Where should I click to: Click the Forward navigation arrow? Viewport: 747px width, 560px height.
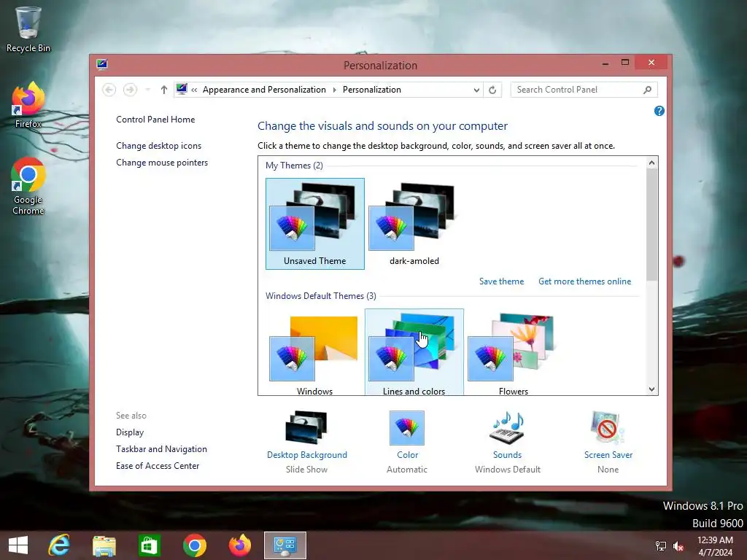tap(130, 90)
